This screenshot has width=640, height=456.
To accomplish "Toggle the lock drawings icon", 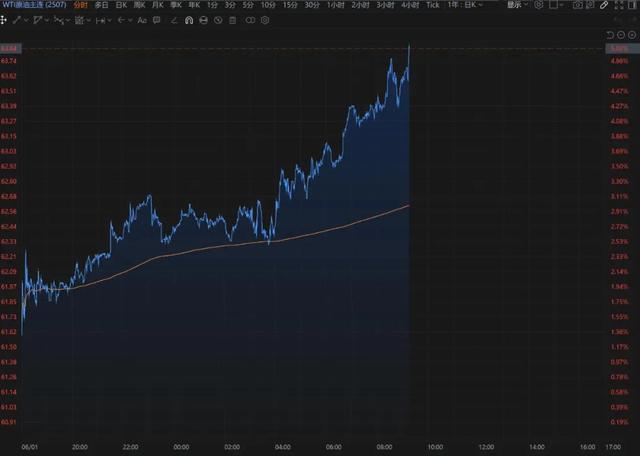I will (x=203, y=20).
